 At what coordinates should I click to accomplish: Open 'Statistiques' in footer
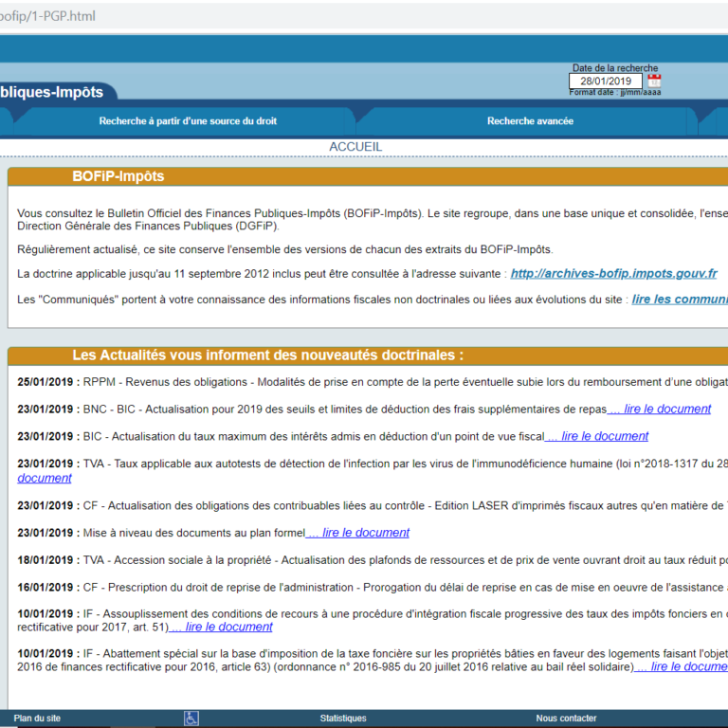point(343,719)
